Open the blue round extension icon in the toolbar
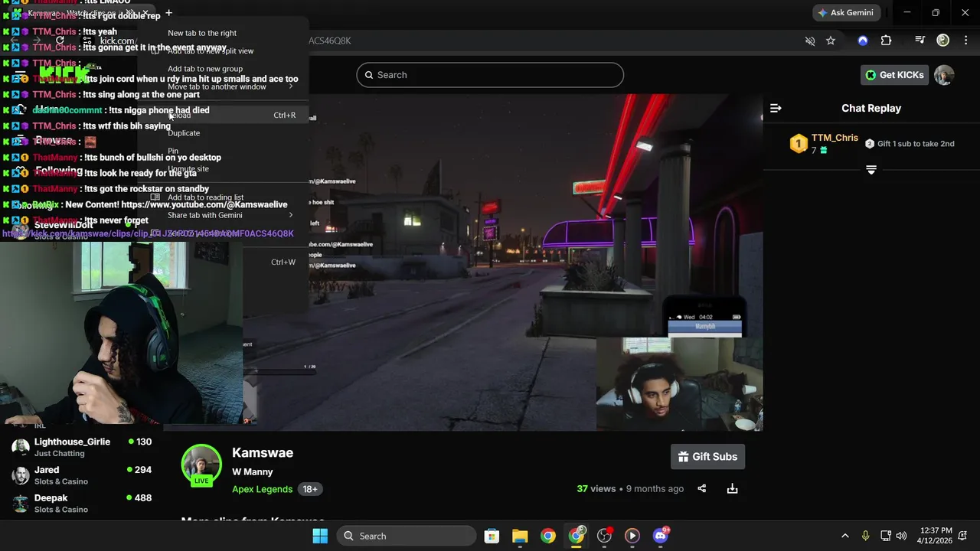This screenshot has height=551, width=980. pos(863,41)
